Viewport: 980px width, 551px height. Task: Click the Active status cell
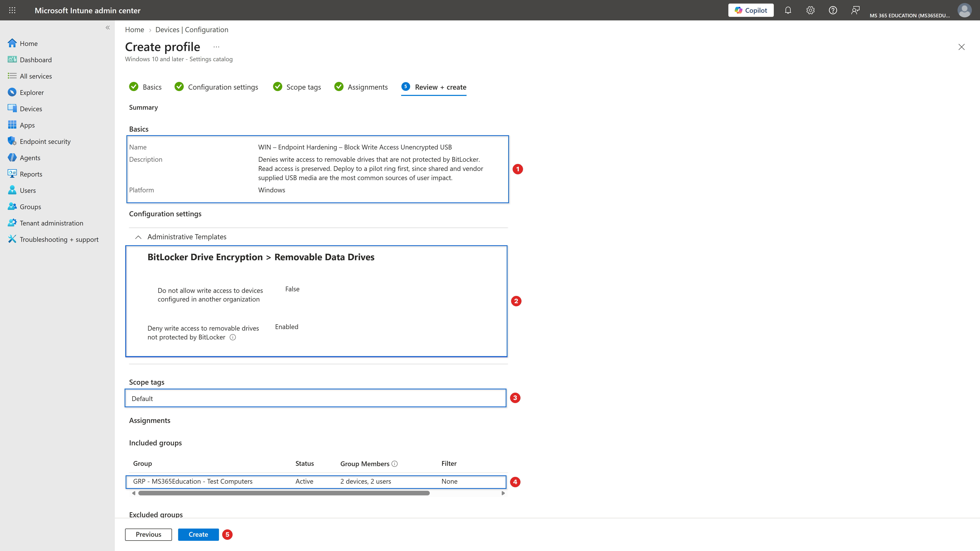304,481
